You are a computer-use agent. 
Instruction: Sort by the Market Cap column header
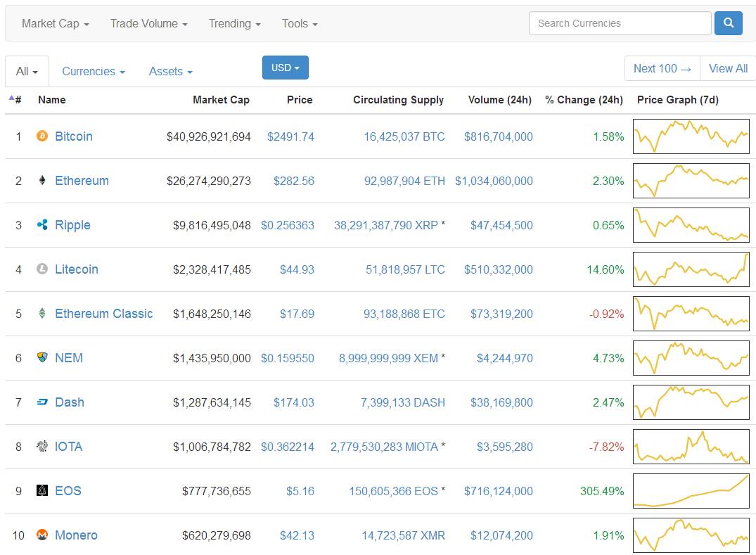(221, 100)
